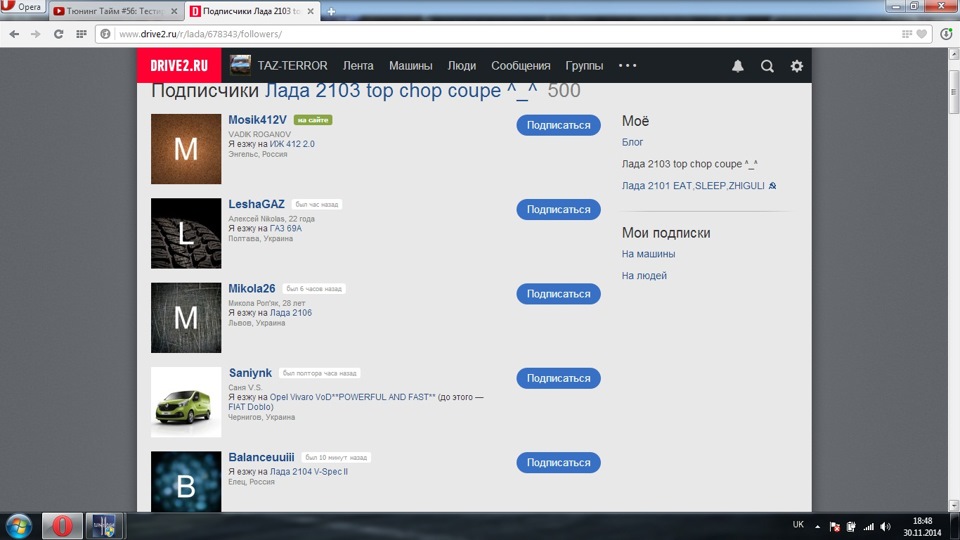Subscribe to LeshaGAZ

(558, 209)
